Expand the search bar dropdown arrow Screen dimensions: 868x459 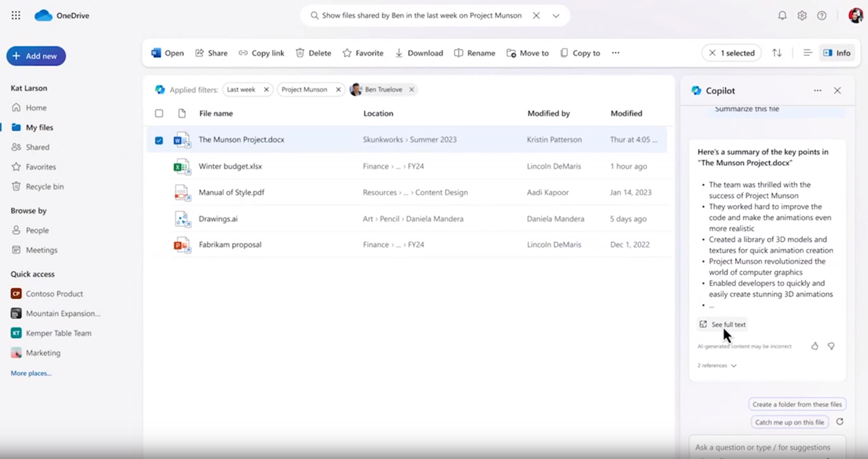[x=556, y=16]
